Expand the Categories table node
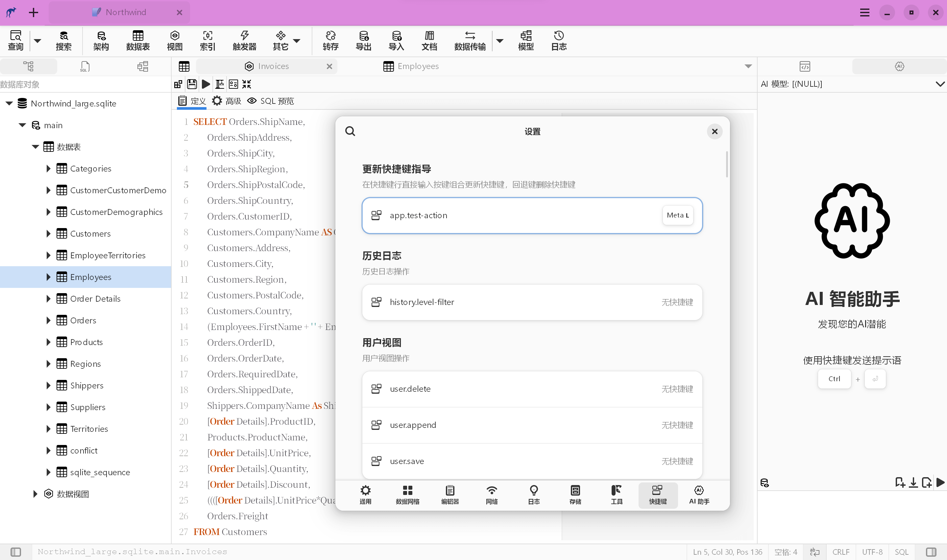Screen dimensions: 947x560 48,168
